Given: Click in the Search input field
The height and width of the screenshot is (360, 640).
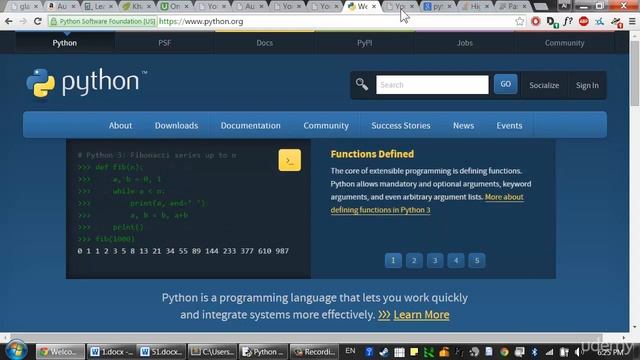Looking at the screenshot, I should point(432,84).
